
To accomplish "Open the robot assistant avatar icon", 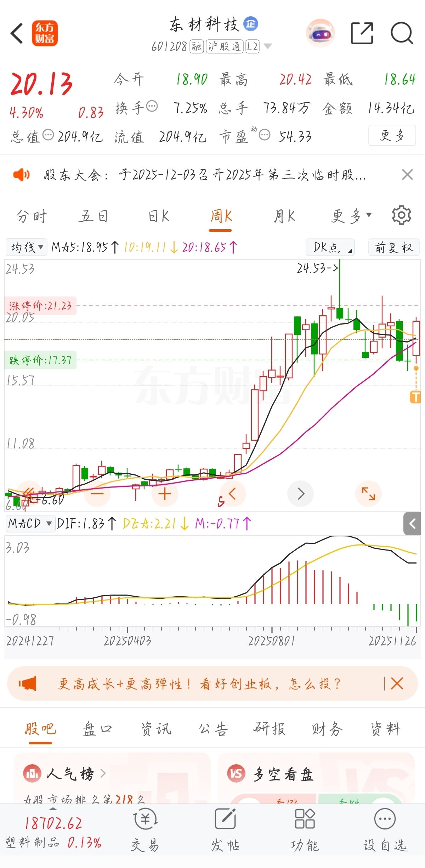I will coord(320,33).
